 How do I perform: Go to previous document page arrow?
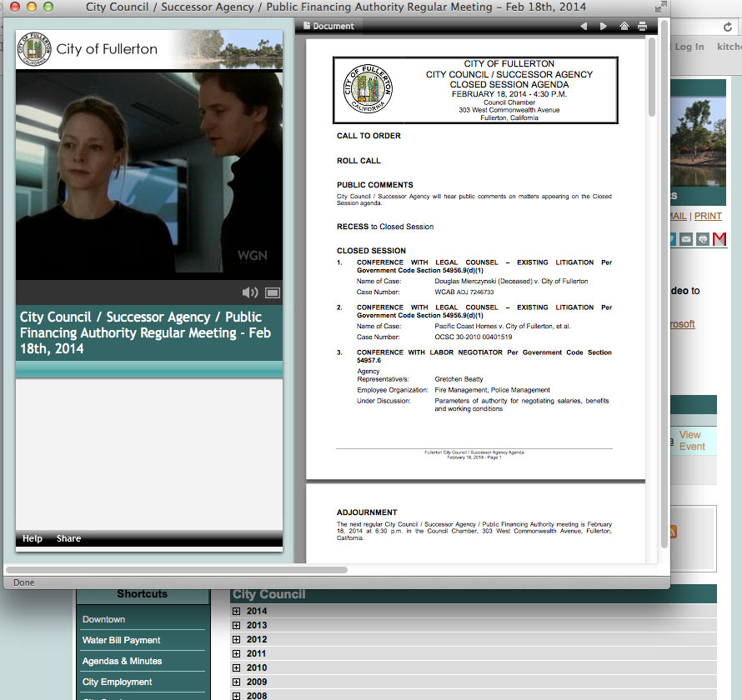coord(584,27)
